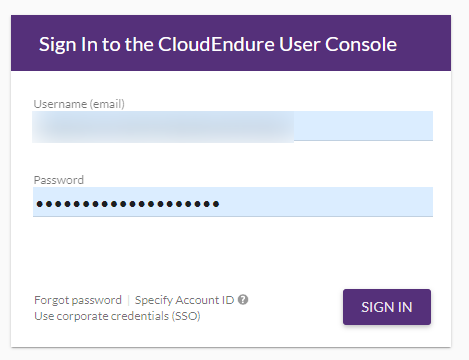Click the word CloudEndure in the header
This screenshot has width=469, height=360.
pyautogui.click(x=216, y=44)
